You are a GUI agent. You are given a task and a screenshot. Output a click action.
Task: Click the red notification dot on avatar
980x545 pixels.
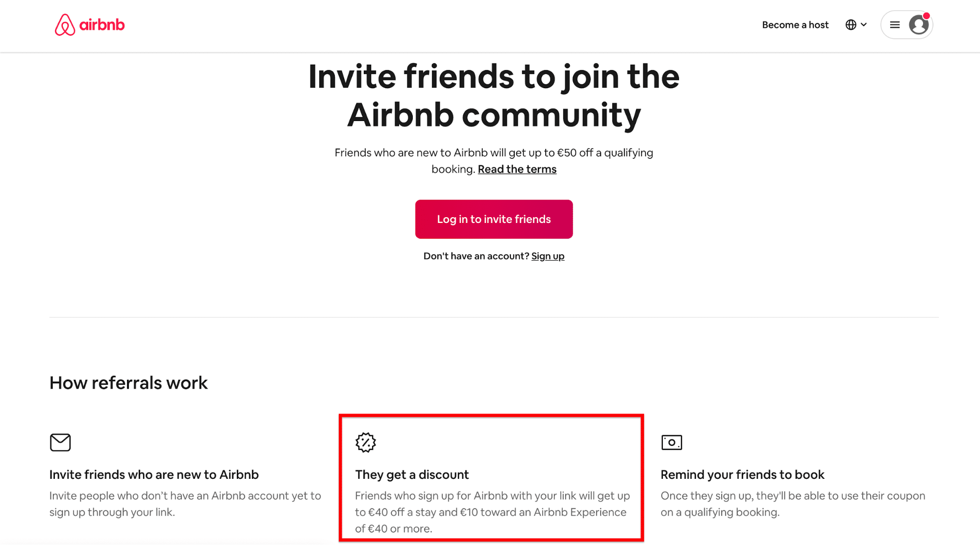pos(927,16)
